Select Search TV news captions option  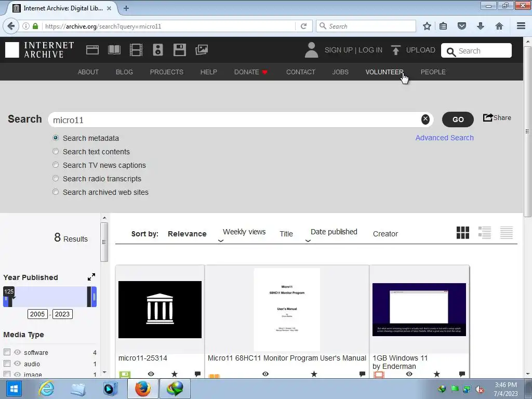[x=56, y=165]
